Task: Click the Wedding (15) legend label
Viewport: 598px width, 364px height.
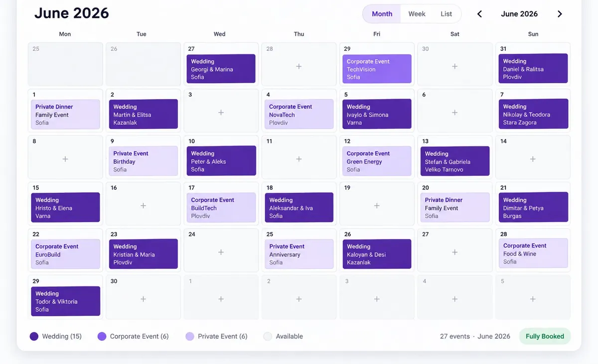Action: coord(62,336)
